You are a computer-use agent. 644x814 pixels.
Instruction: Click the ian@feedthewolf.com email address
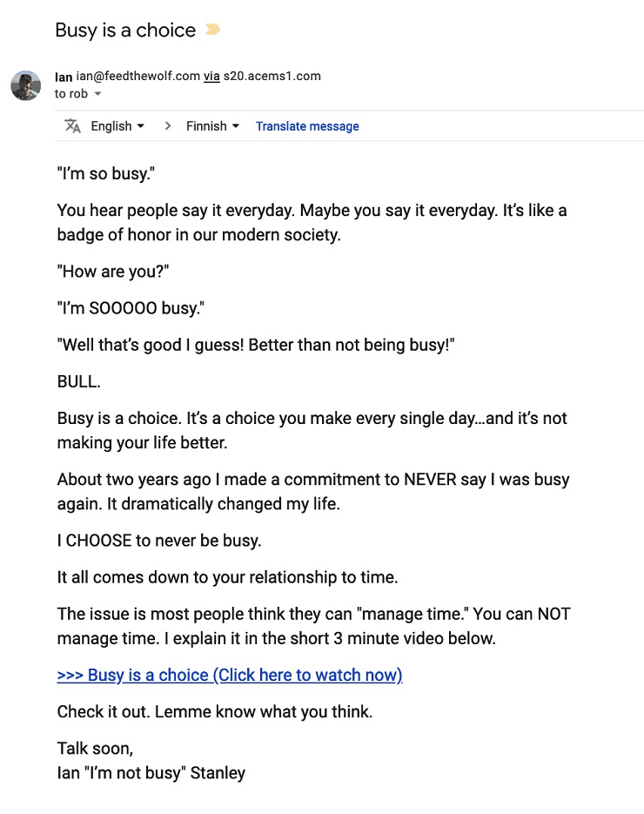138,77
